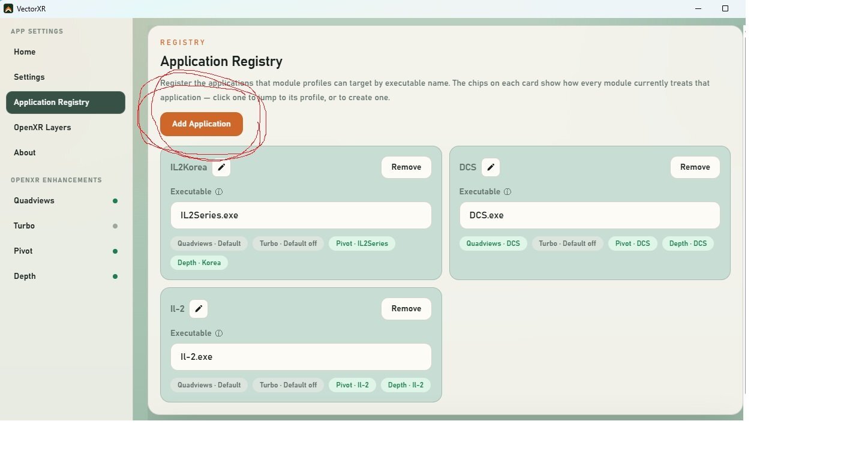The width and height of the screenshot is (868, 457).
Task: Click Turbo · Default off chip on Il-2 card
Action: pos(288,385)
